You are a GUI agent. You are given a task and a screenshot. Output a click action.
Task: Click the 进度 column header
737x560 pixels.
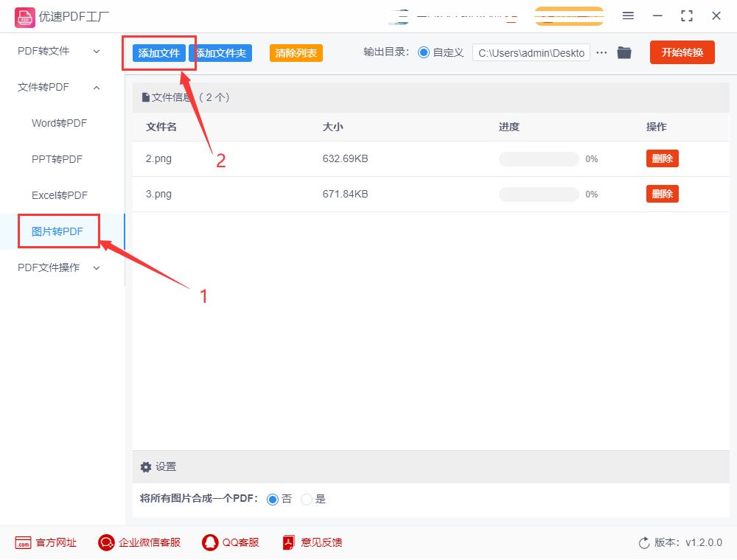tap(509, 127)
